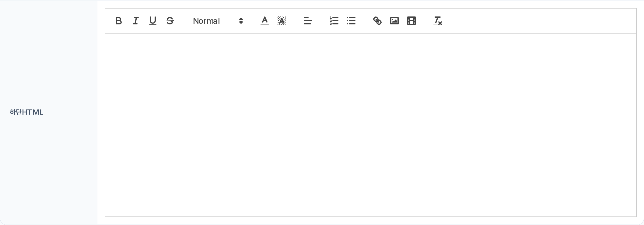The height and width of the screenshot is (225, 644).
Task: Click the 하단HTML label
Action: point(26,112)
